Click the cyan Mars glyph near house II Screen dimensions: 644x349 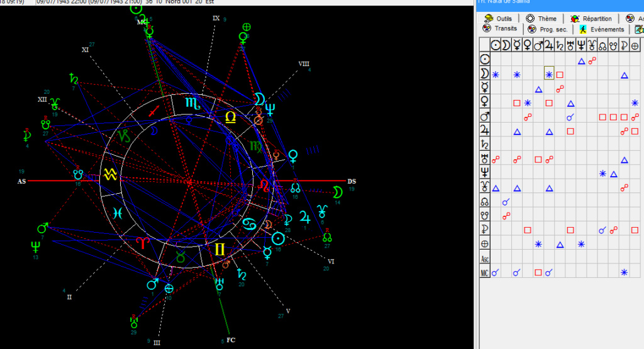point(152,284)
